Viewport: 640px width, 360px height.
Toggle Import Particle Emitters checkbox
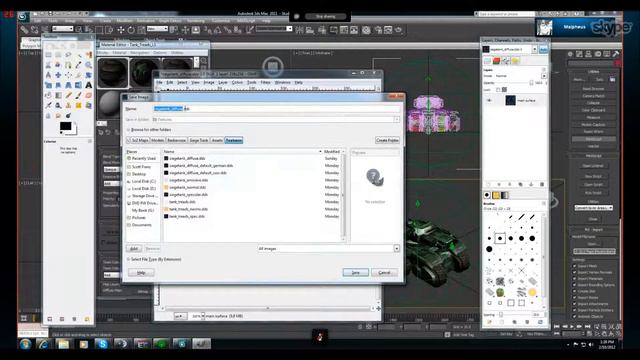coord(574,310)
